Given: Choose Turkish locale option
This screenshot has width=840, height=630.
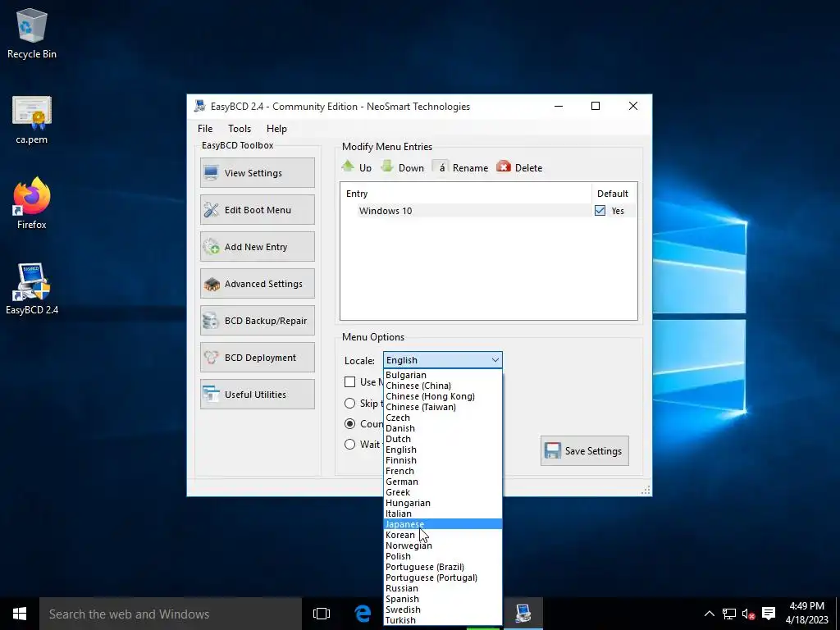Looking at the screenshot, I should (443, 620).
